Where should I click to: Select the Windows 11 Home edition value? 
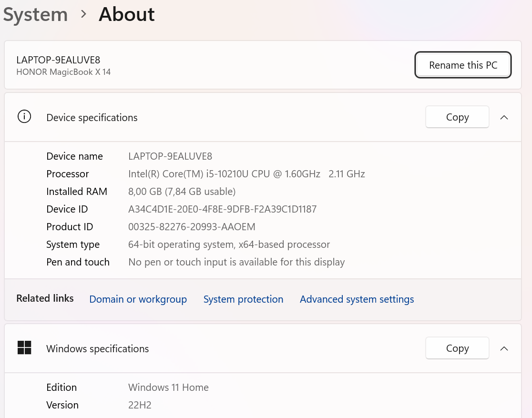[x=168, y=387]
